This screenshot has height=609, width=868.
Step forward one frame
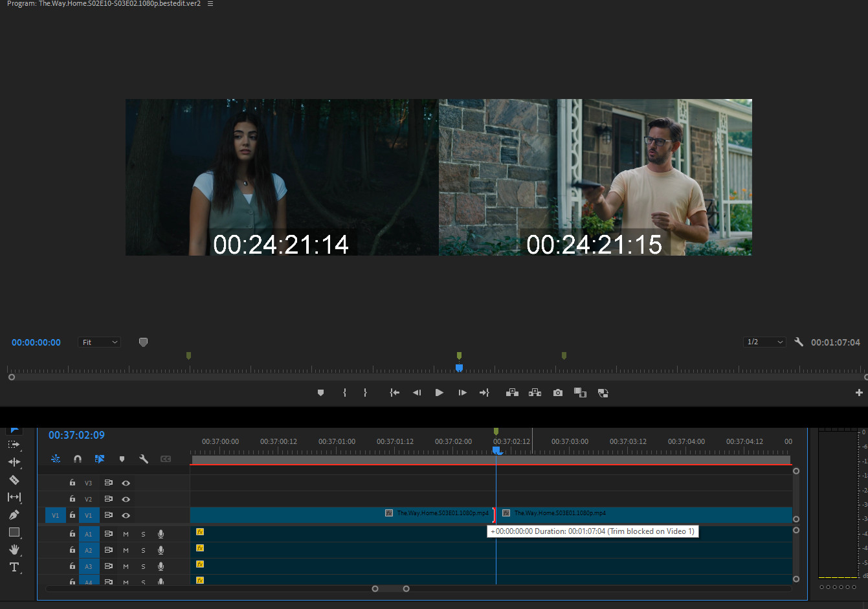click(x=462, y=393)
